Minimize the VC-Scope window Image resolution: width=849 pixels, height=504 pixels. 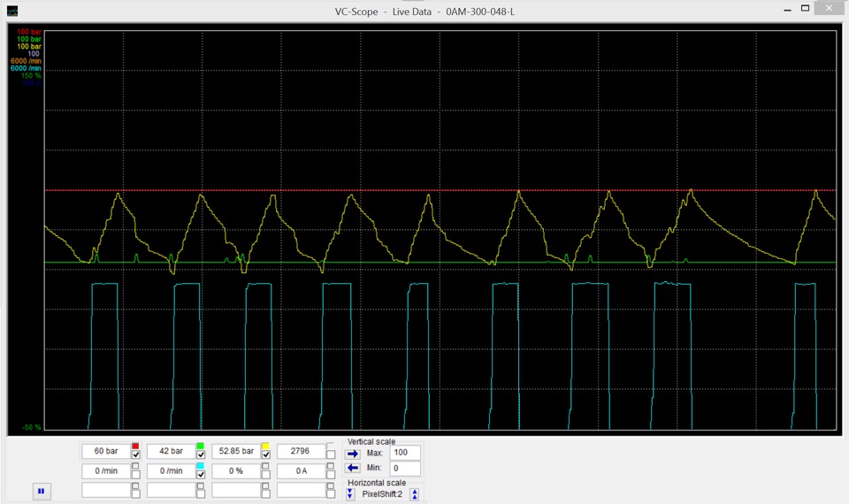pos(788,10)
